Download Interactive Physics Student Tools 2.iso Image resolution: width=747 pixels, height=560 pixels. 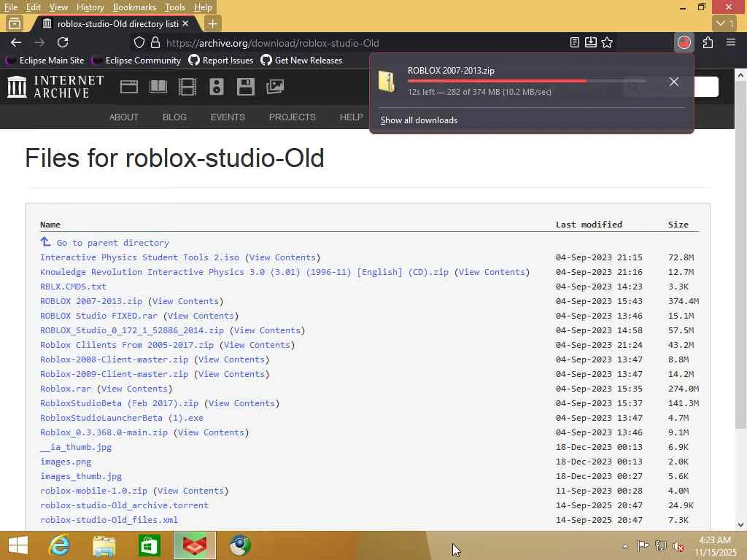(139, 257)
